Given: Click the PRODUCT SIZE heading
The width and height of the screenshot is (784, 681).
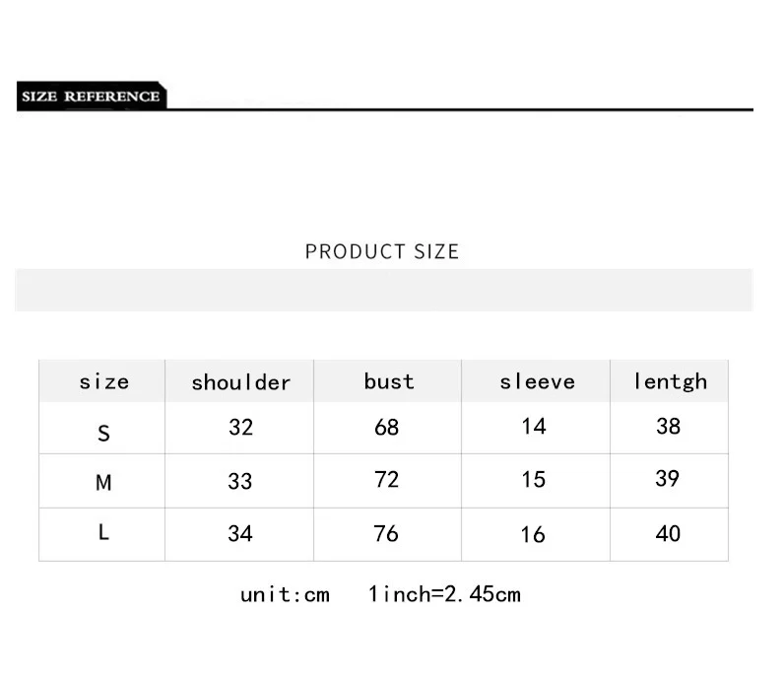Looking at the screenshot, I should coord(382,251).
